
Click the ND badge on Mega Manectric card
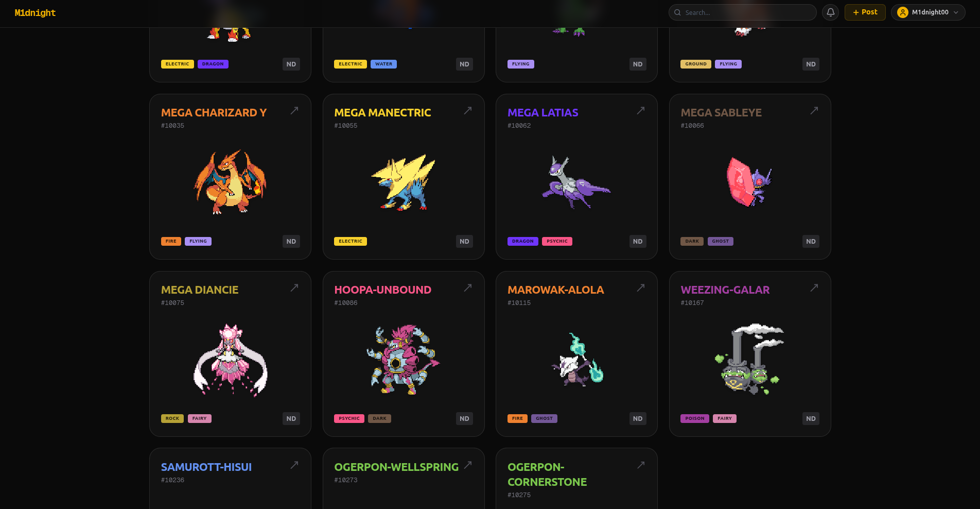pos(464,241)
